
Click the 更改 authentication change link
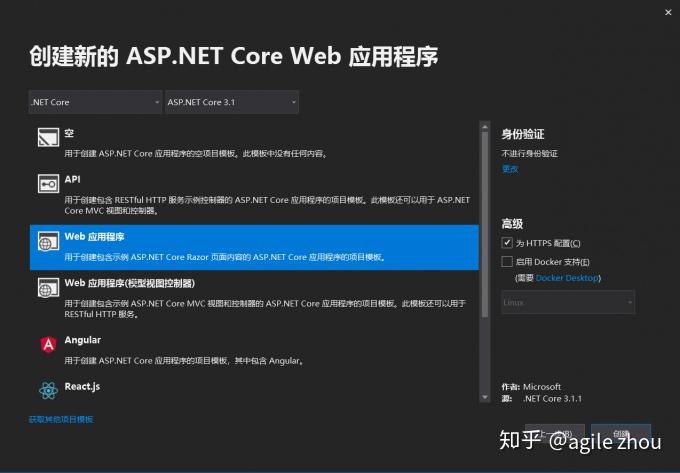click(x=510, y=169)
